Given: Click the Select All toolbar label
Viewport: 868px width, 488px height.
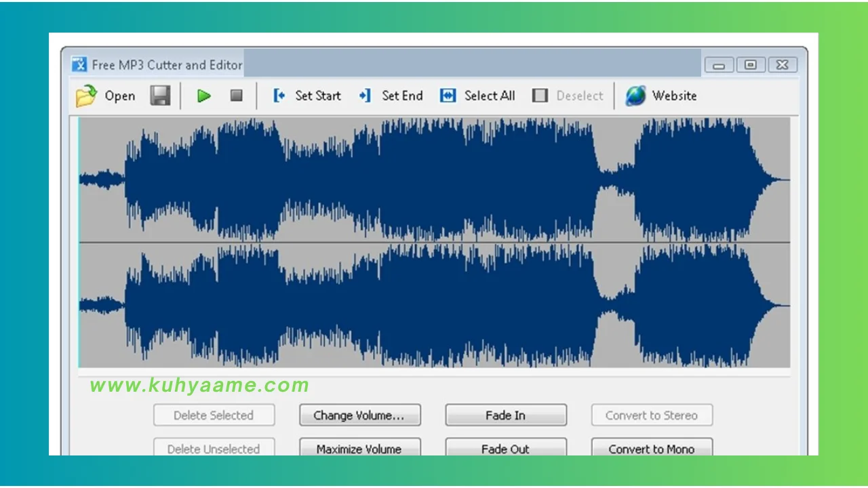Looking at the screenshot, I should click(490, 96).
